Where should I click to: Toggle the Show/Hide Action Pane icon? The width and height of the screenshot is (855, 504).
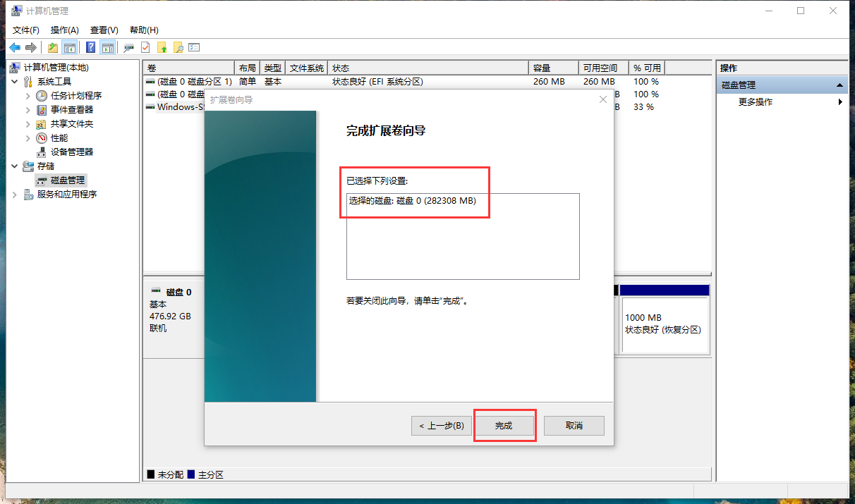coord(107,47)
